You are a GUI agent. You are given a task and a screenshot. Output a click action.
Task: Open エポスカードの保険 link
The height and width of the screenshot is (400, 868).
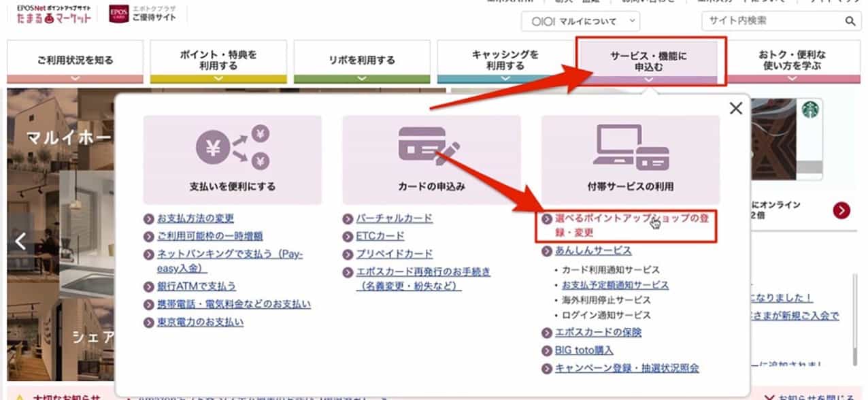pos(598,333)
